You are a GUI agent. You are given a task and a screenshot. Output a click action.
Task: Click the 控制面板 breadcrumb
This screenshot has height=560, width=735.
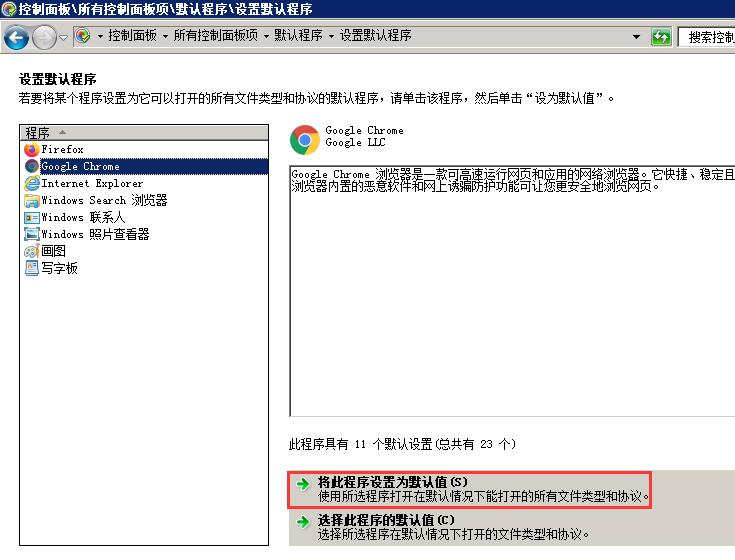pyautogui.click(x=132, y=36)
